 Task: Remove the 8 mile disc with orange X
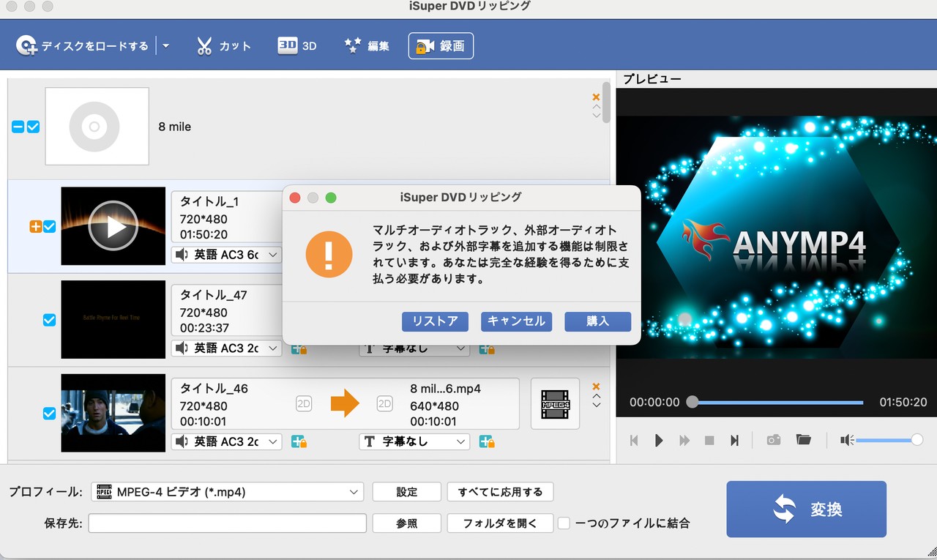[x=596, y=97]
